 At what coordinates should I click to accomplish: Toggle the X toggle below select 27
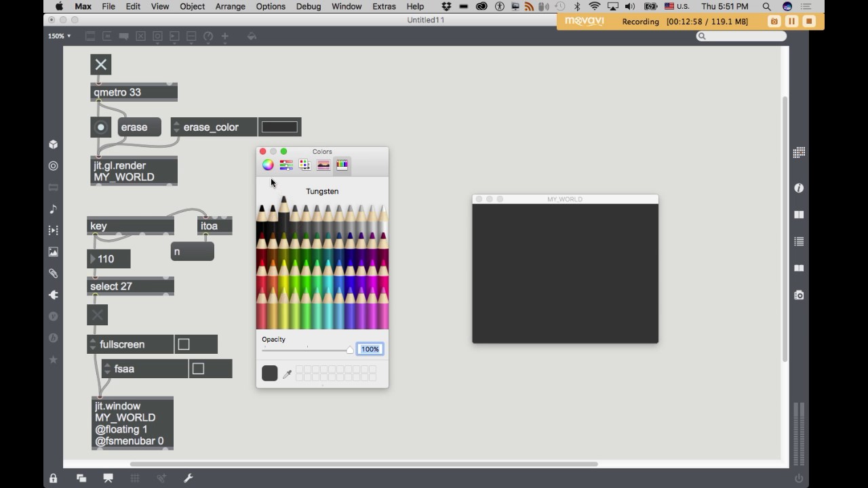98,314
